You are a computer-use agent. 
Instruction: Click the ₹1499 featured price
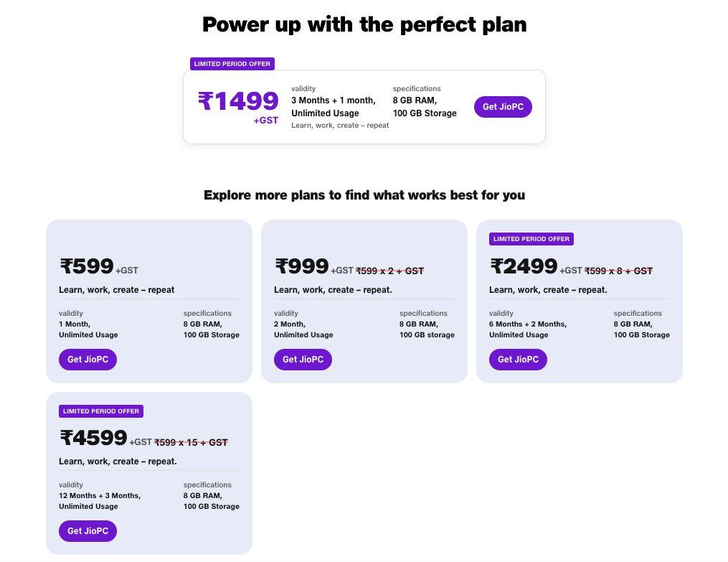coord(238,101)
